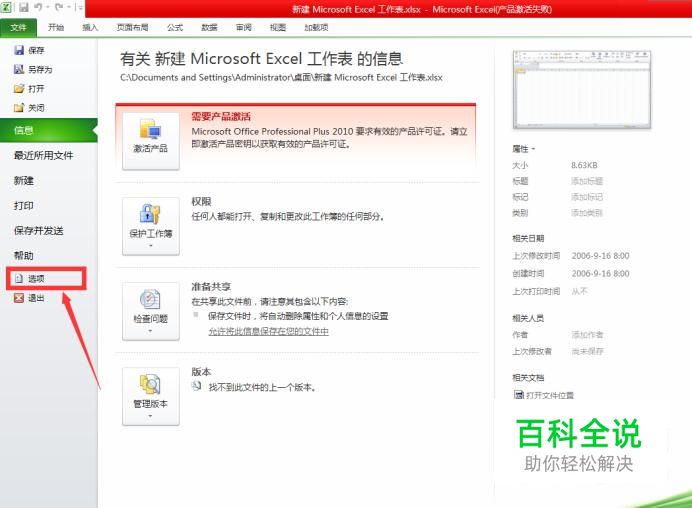Click the Options (选项) page icon
This screenshot has width=692, height=508.
pyautogui.click(x=19, y=278)
